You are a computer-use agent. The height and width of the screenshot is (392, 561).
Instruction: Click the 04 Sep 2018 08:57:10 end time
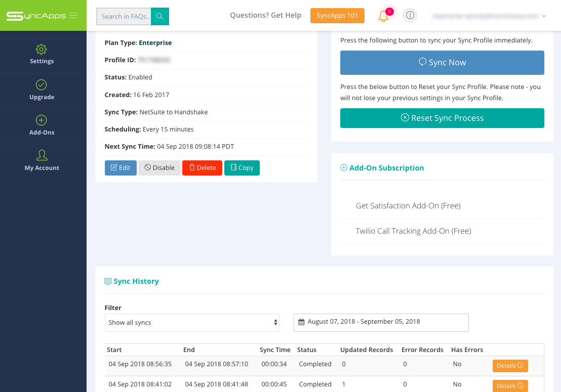tap(217, 364)
